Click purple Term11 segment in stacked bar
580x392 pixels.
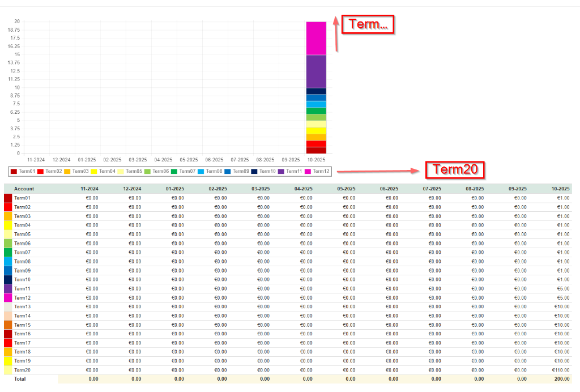[316, 71]
